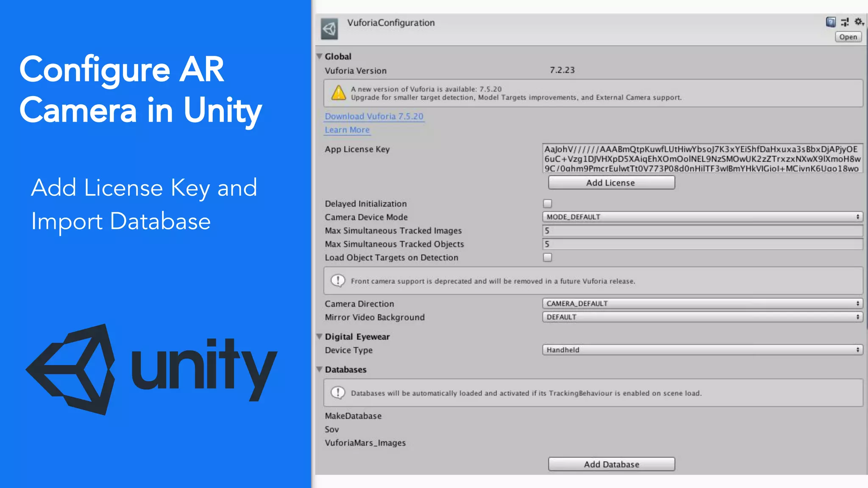This screenshot has width=868, height=488.
Task: Click the Add Database button
Action: click(x=611, y=464)
